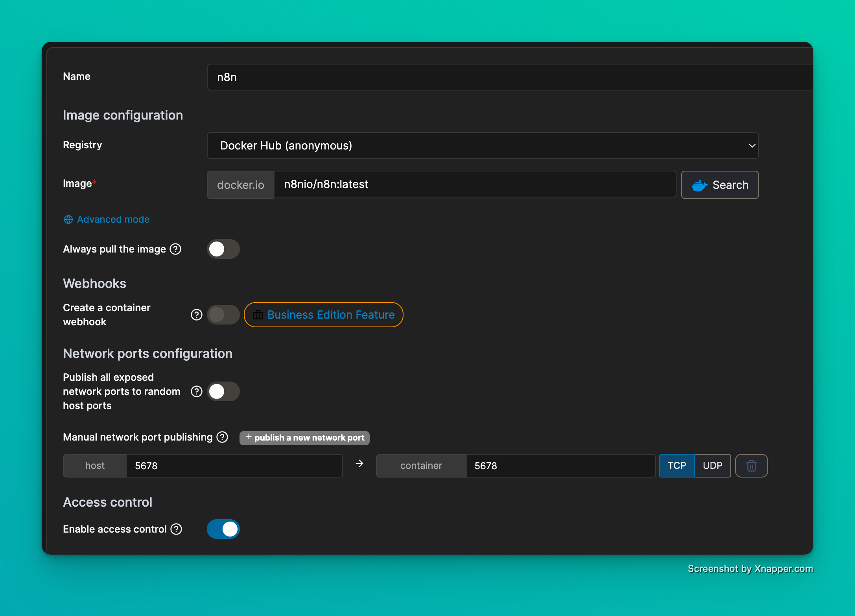Screen dimensions: 855x616
Task: Click the globe icon beside Advanced mode
Action: click(x=68, y=219)
